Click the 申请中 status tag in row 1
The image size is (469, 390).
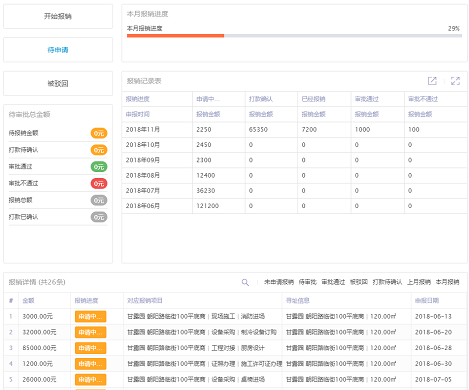[91, 317]
